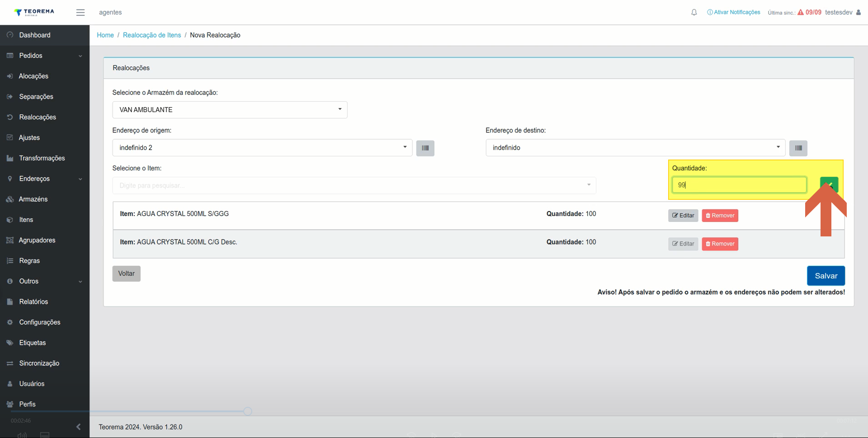Viewport: 868px width, 438px height.
Task: Open the notifications bell
Action: tap(694, 12)
